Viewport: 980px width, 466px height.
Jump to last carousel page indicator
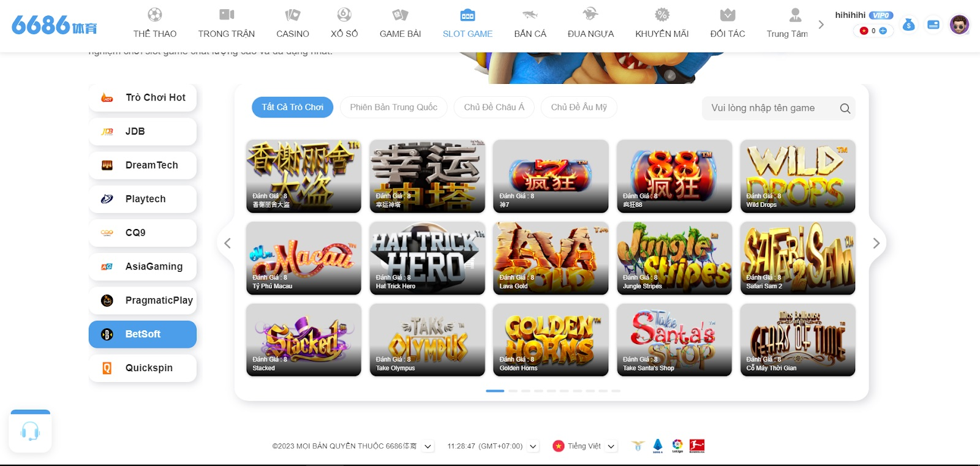pyautogui.click(x=616, y=391)
